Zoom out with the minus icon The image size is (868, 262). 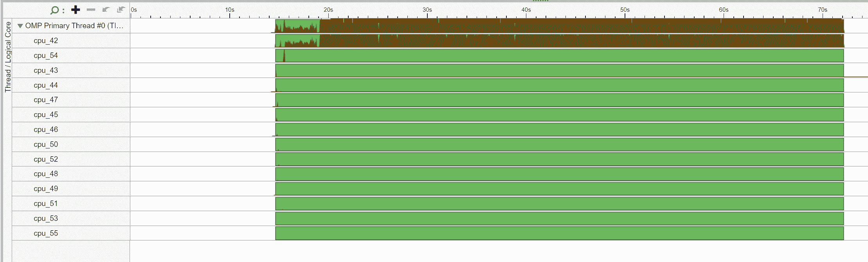pyautogui.click(x=91, y=9)
